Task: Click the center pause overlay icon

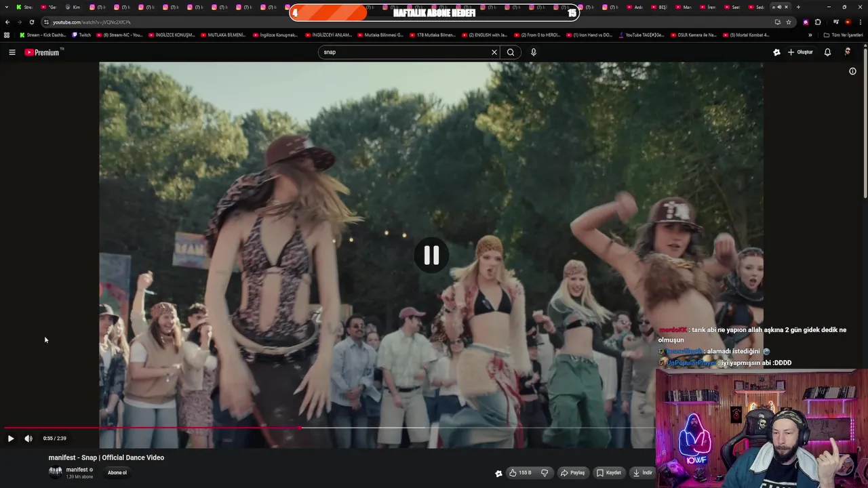Action: pos(431,256)
